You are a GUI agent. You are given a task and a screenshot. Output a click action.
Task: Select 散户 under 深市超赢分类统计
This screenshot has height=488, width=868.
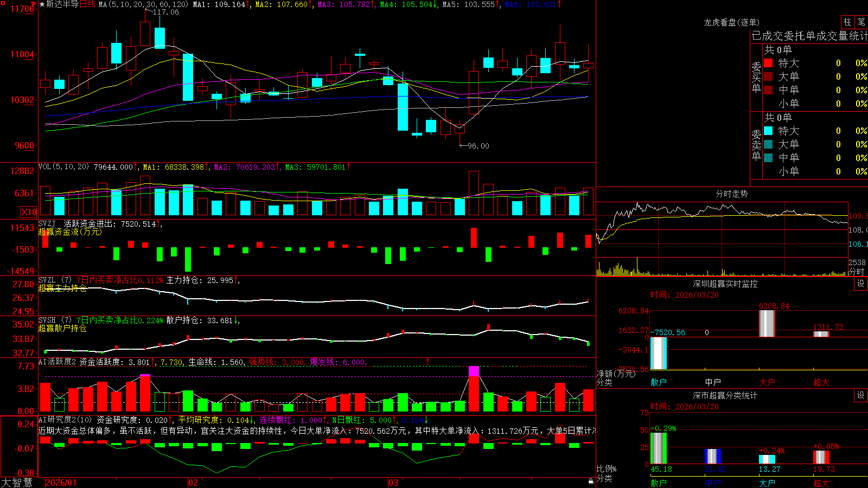[659, 483]
